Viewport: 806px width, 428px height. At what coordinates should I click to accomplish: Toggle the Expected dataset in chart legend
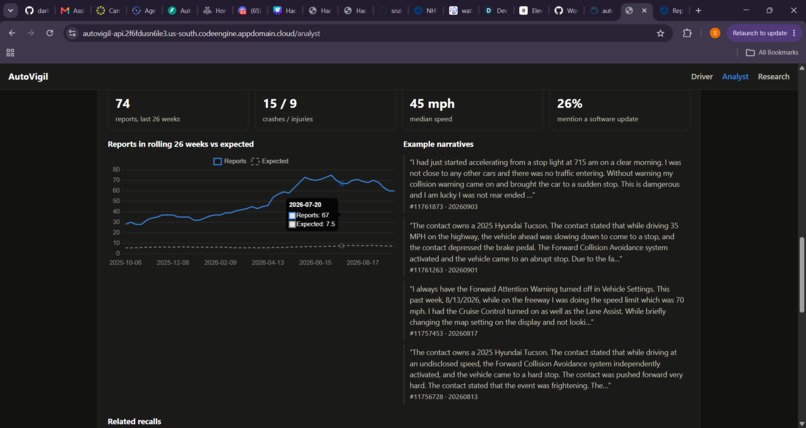270,161
